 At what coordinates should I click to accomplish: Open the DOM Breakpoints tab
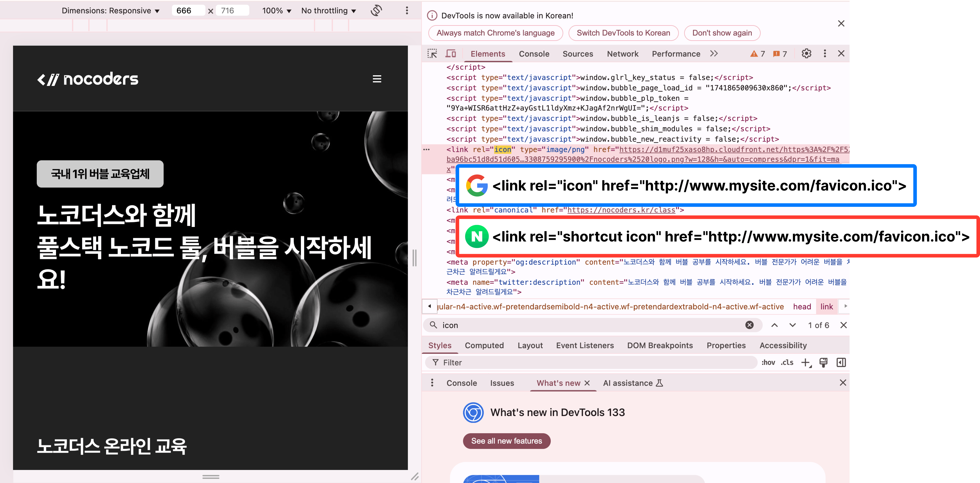coord(660,345)
